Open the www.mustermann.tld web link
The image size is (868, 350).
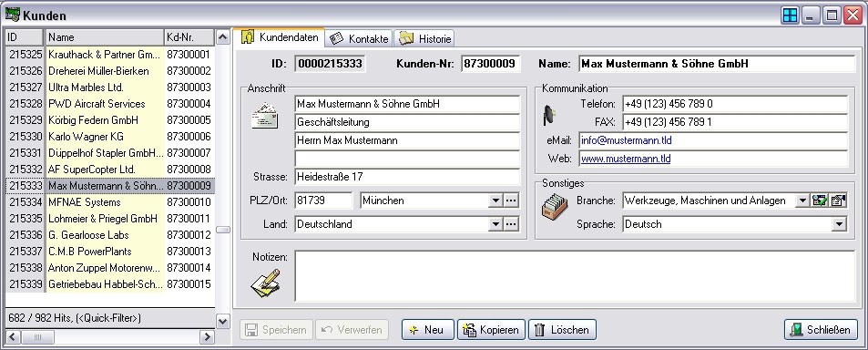[626, 159]
